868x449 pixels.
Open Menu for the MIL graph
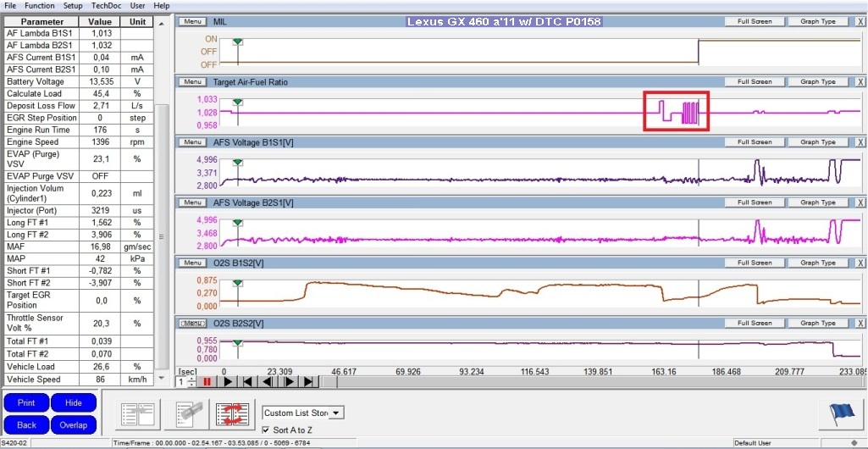(x=192, y=21)
